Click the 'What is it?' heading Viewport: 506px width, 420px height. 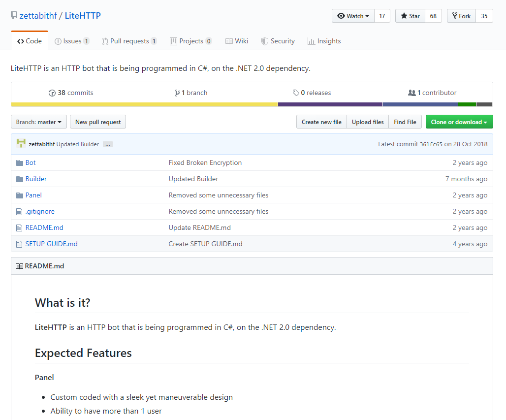click(x=63, y=303)
